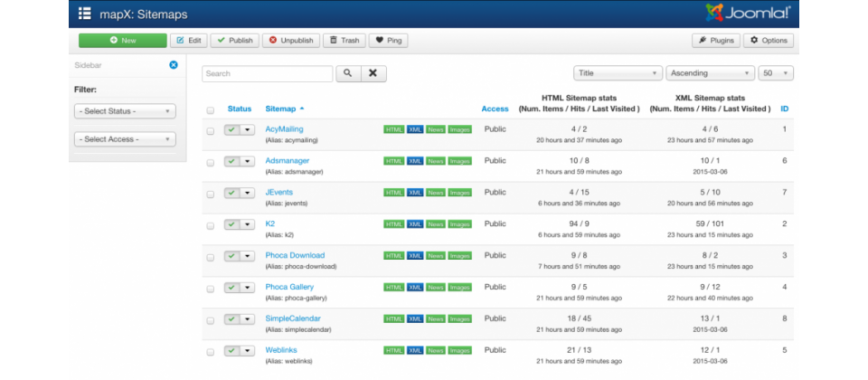The height and width of the screenshot is (380, 868).
Task: Click the green New button
Action: click(122, 41)
